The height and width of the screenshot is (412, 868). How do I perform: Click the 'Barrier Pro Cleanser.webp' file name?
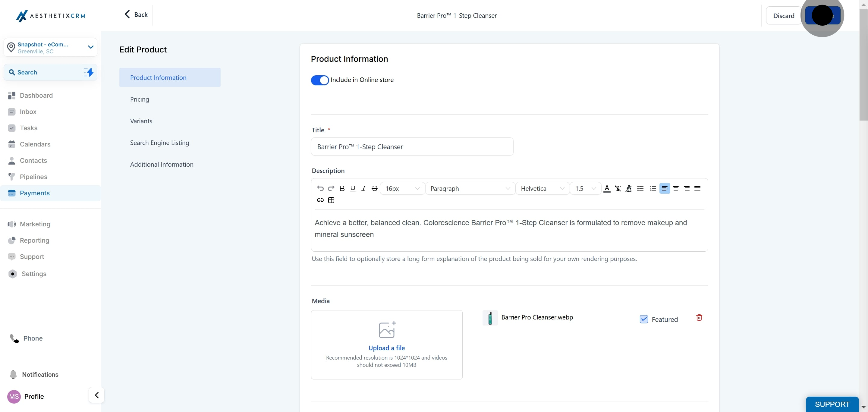(537, 317)
